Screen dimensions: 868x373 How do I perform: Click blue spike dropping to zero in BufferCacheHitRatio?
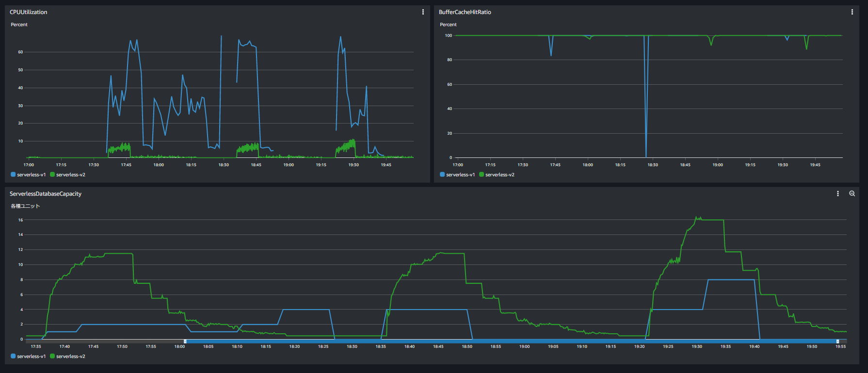click(x=646, y=121)
